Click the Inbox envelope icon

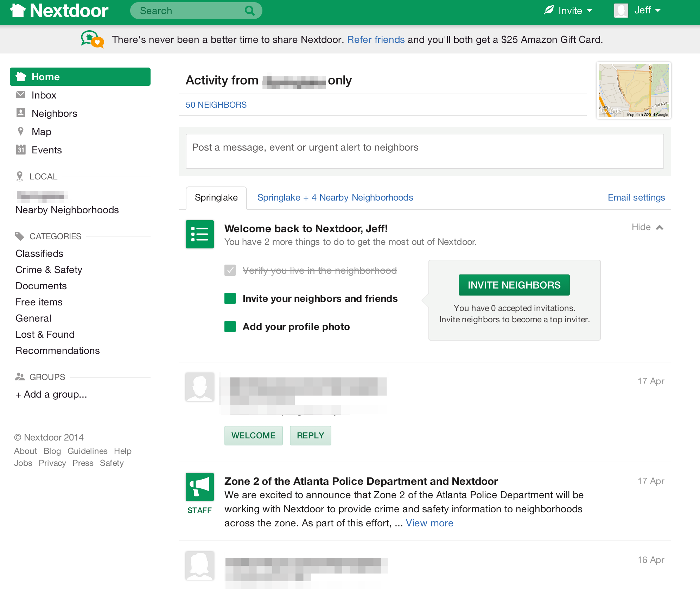(21, 95)
